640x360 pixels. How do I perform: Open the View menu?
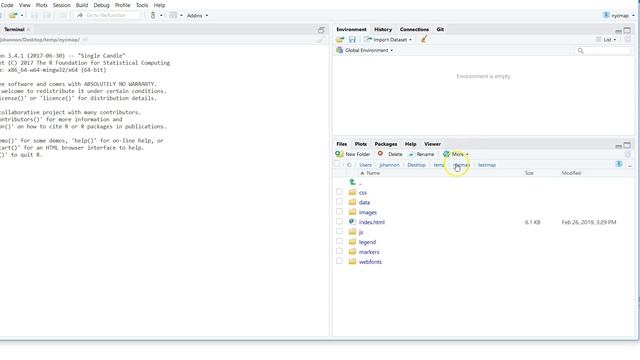coord(24,5)
